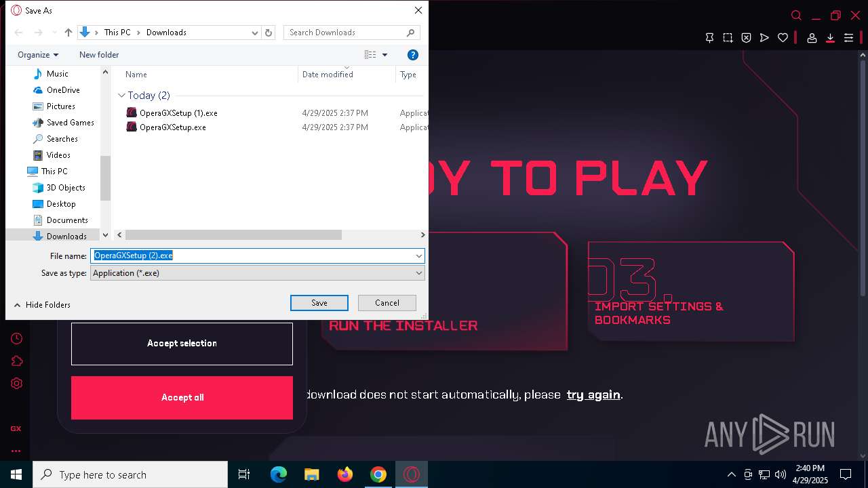Click Accept all cookie button

[x=182, y=398]
